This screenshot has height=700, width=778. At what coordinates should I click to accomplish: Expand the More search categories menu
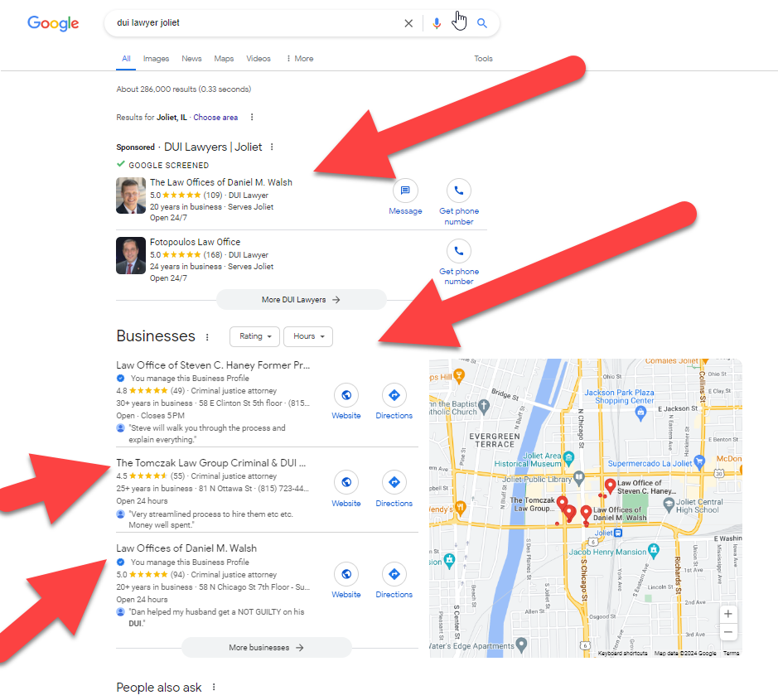tap(299, 59)
